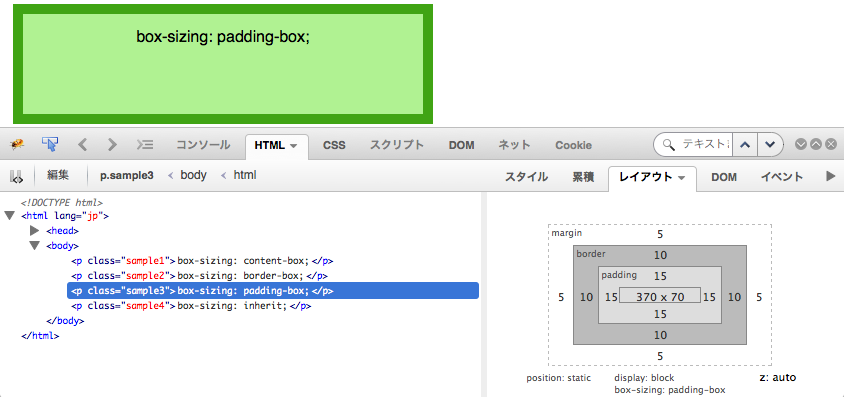Expand the head node triangle
Viewport: 844px width, 397px height.
point(34,231)
